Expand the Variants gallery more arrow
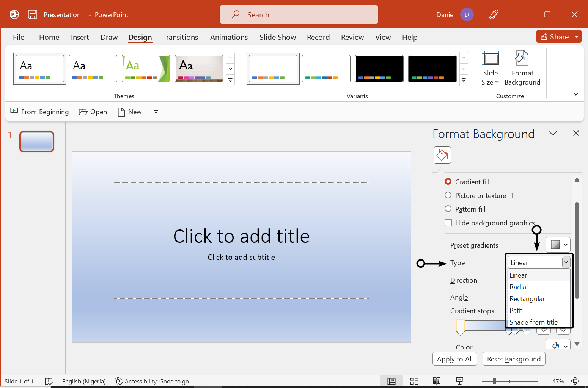The width and height of the screenshot is (588, 388). (464, 80)
